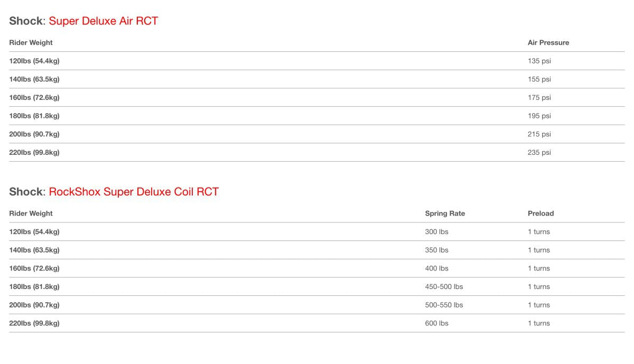
Task: Click the Preload column header
Action: (540, 213)
